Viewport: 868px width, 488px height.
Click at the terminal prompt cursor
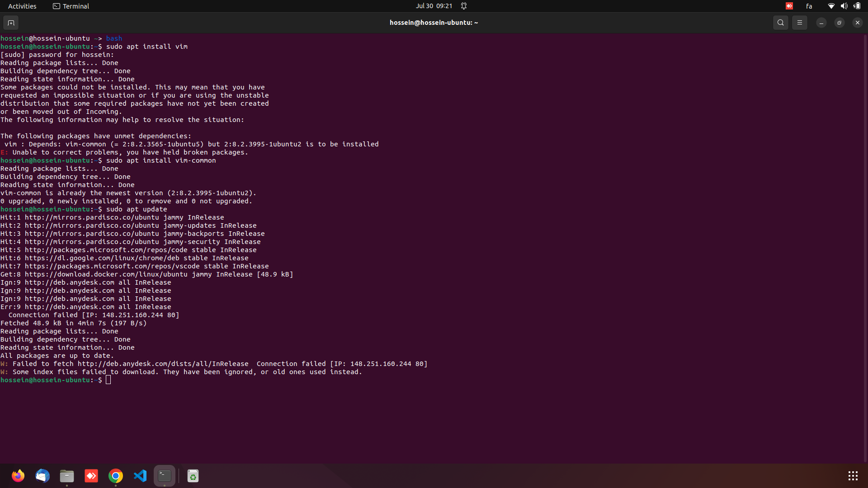coord(108,380)
